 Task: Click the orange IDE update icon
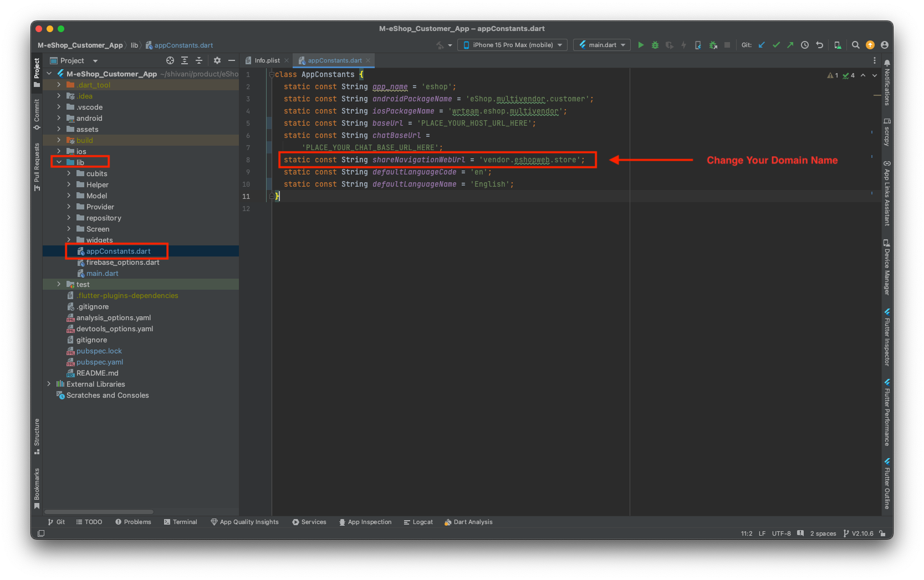870,45
